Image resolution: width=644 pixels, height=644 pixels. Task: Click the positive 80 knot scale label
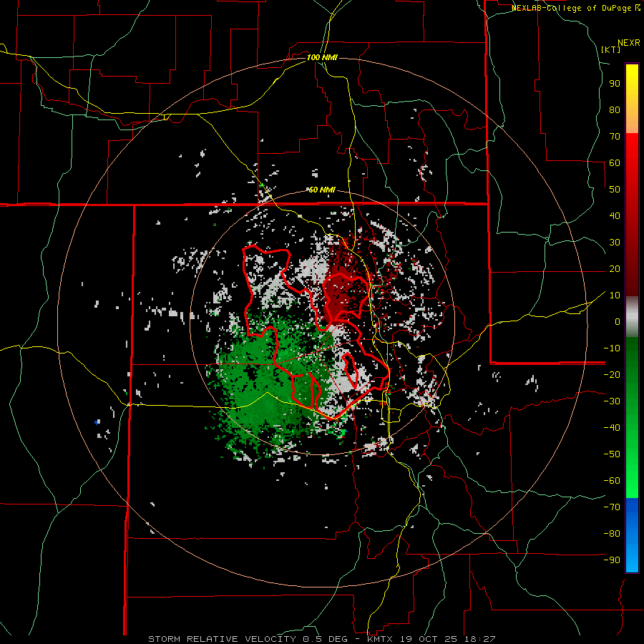(615, 110)
